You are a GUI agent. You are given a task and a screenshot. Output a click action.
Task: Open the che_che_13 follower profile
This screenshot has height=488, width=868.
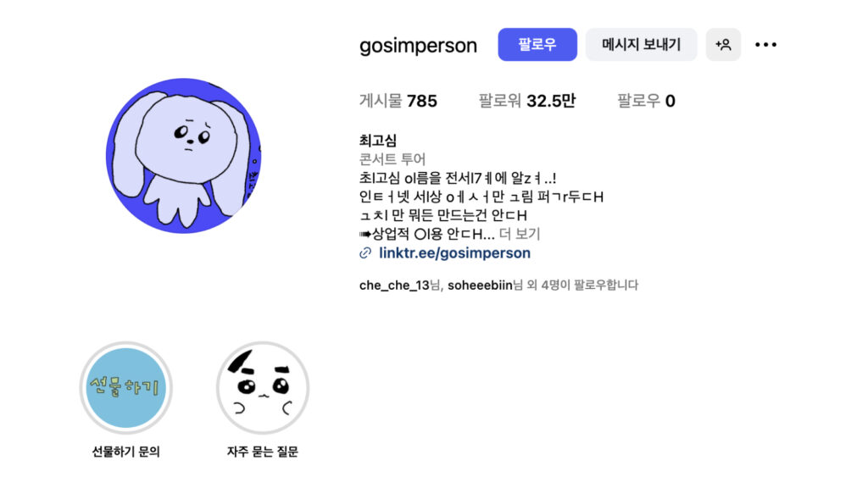(394, 285)
